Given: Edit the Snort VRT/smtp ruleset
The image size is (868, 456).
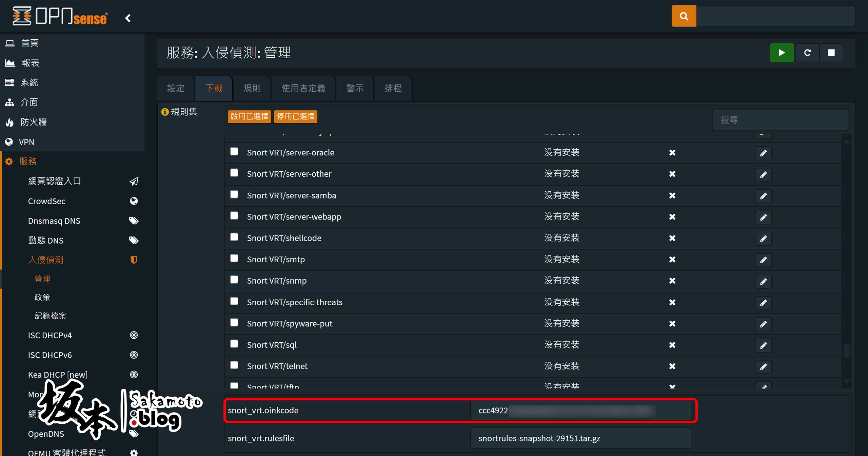Looking at the screenshot, I should point(763,260).
